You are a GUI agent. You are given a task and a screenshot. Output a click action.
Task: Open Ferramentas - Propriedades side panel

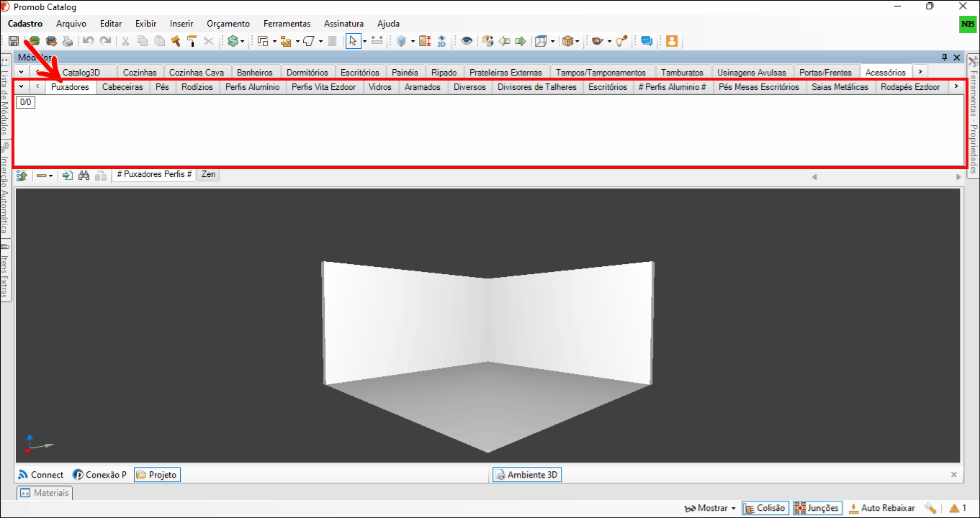974,115
